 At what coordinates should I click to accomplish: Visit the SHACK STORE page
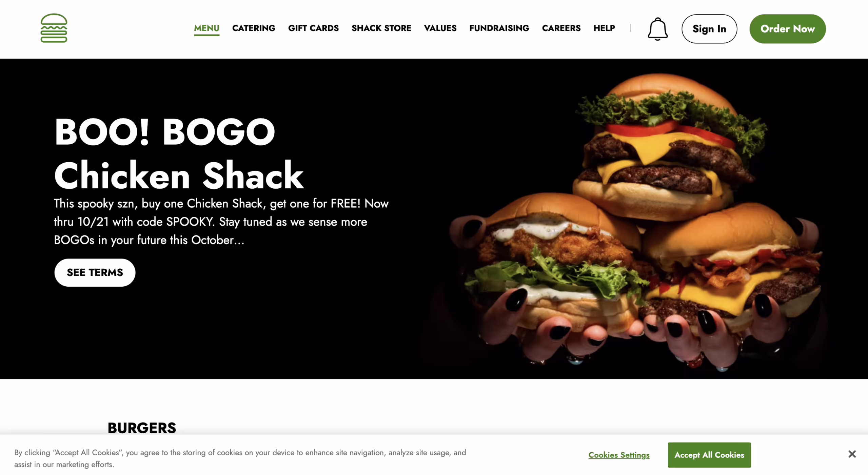point(381,28)
